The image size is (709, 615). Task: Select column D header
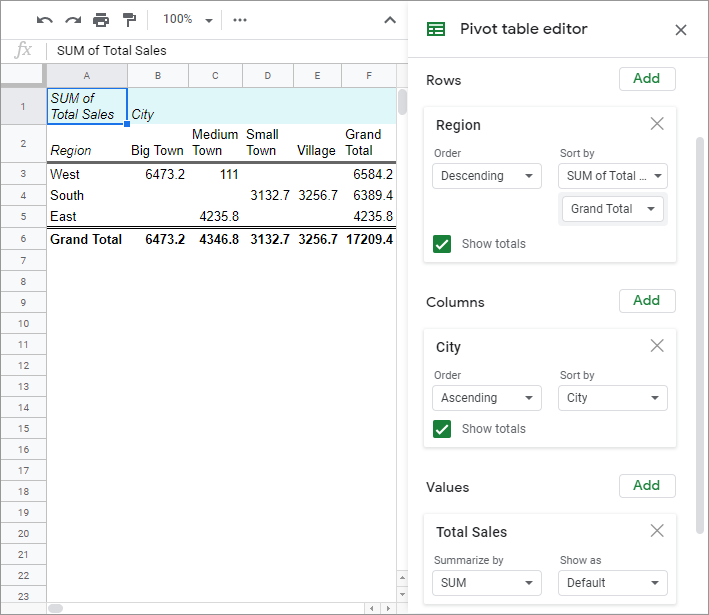268,76
